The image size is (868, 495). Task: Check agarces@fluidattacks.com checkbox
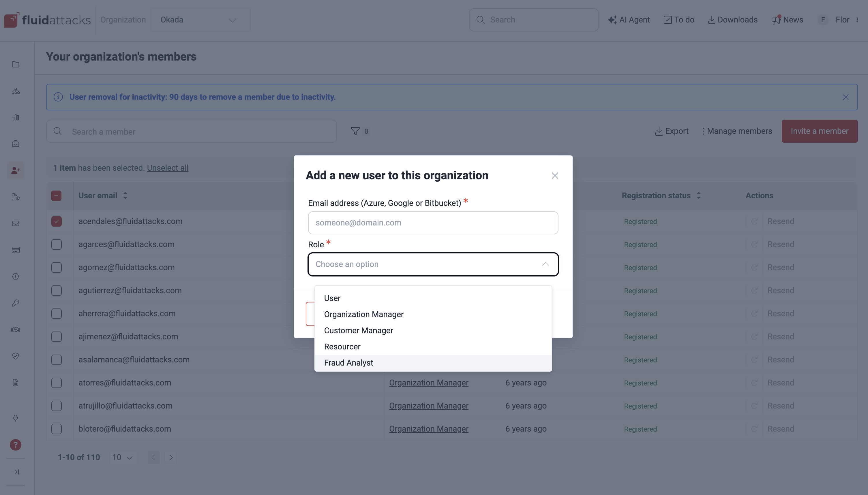[x=57, y=244]
